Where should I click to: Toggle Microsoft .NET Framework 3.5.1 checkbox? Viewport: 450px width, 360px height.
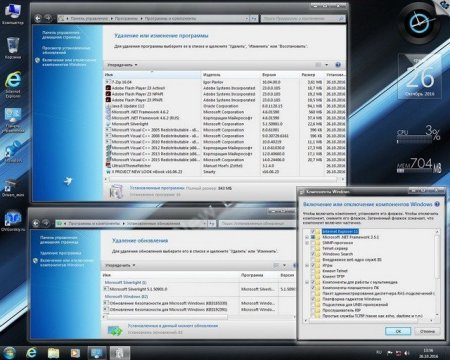point(313,237)
